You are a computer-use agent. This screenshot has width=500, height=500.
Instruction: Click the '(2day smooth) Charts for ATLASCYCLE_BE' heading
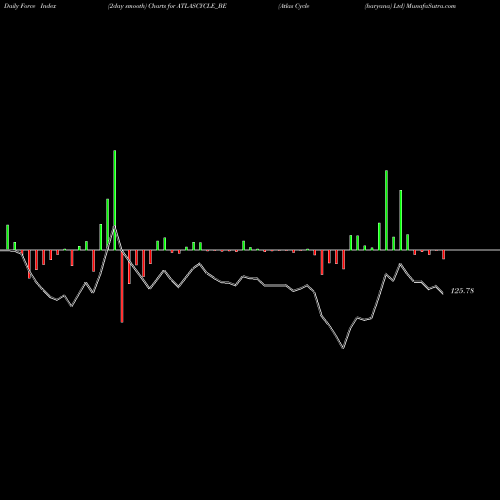pyautogui.click(x=167, y=6)
